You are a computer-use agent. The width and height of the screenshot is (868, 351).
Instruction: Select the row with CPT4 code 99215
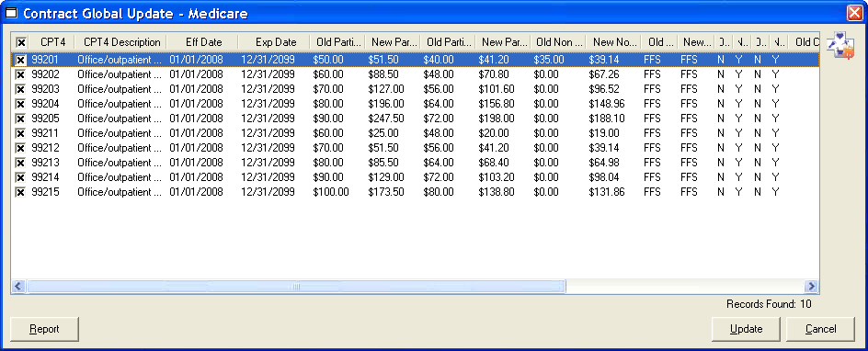click(415, 192)
